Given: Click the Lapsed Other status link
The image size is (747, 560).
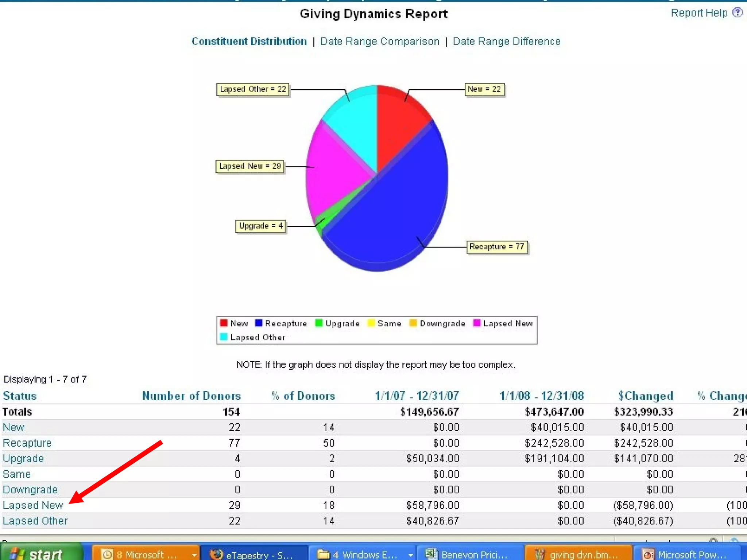Looking at the screenshot, I should [x=35, y=521].
